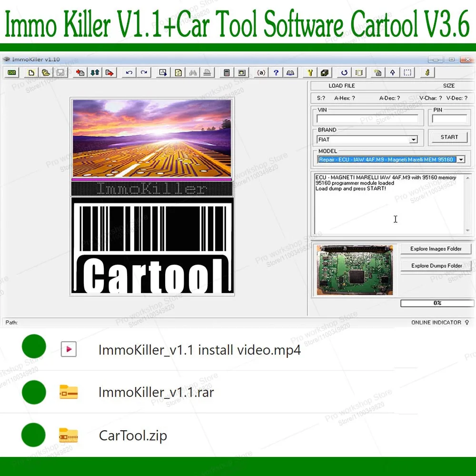Click the '95160 programmer module loaded' log line
The width and height of the screenshot is (476, 476).
pyautogui.click(x=355, y=183)
